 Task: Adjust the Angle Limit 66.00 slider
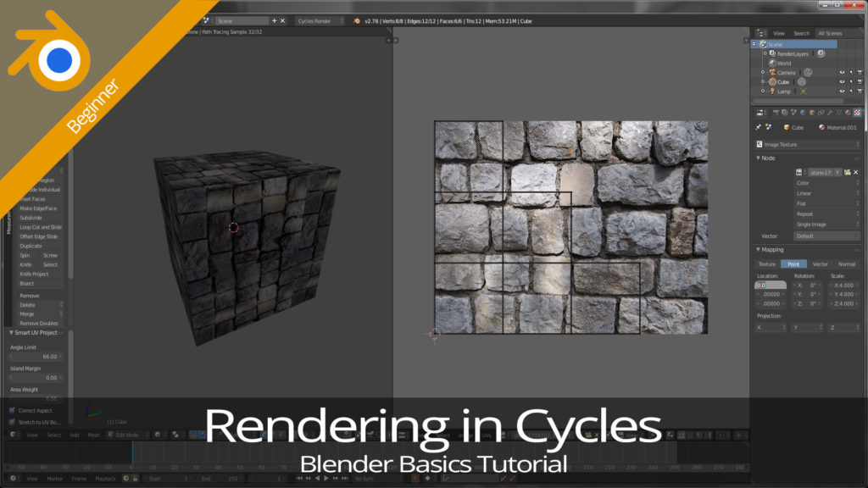(36, 357)
